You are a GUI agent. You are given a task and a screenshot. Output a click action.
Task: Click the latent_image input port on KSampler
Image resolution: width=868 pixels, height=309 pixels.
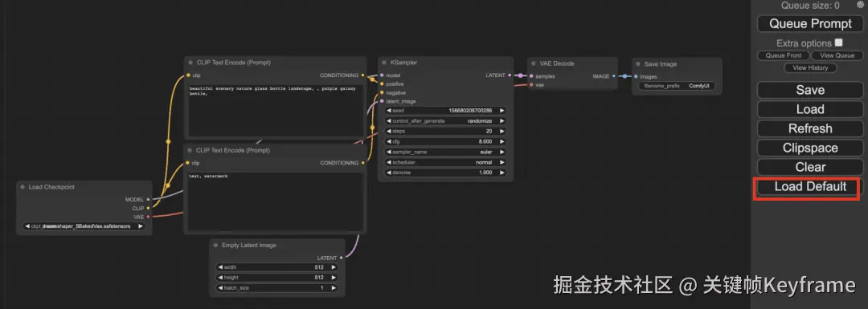(x=382, y=101)
